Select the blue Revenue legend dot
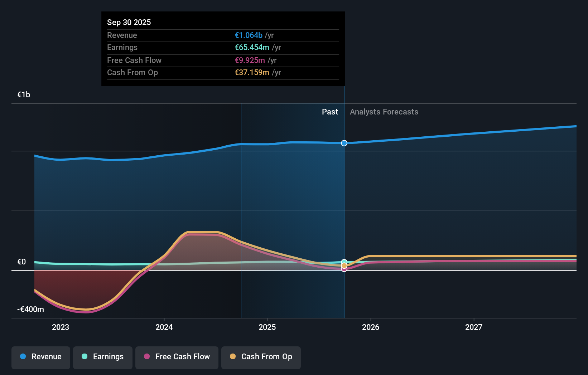Screen dimensions: 588x375 [23, 357]
